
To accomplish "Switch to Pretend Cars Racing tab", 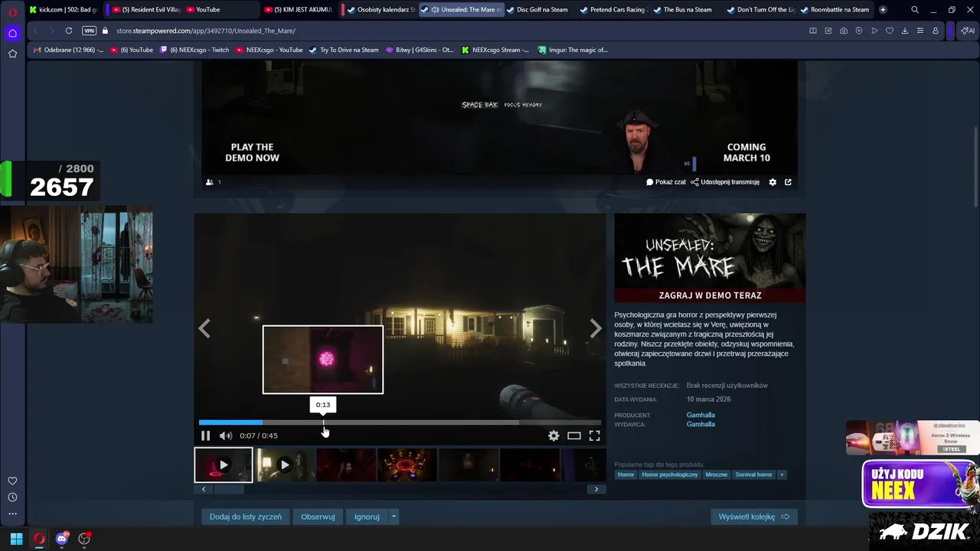I will [x=614, y=10].
